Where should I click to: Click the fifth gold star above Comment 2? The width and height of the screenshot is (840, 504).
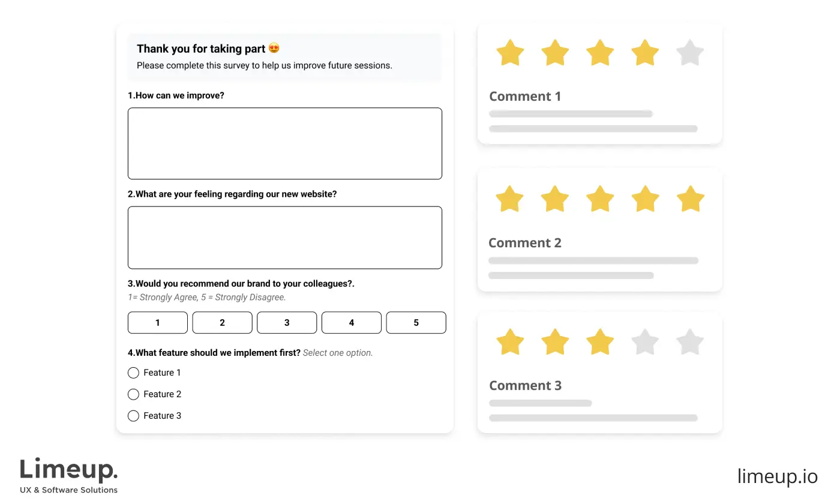(x=690, y=199)
